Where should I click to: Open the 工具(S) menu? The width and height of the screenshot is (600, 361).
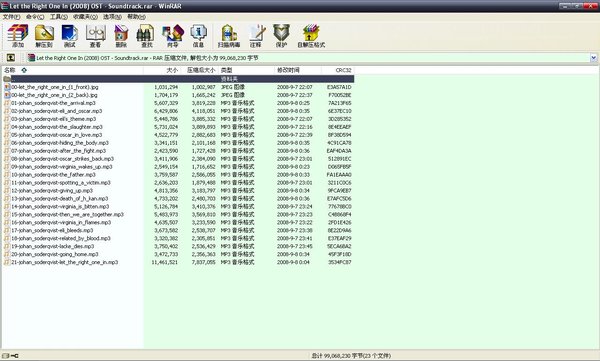coord(59,17)
